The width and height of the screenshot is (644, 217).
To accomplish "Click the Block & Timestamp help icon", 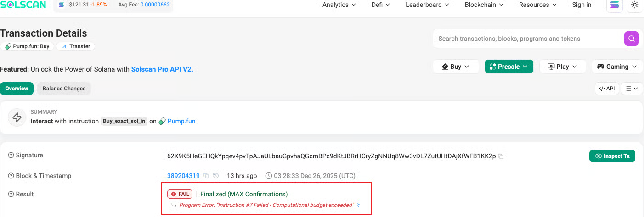I will pos(11,176).
